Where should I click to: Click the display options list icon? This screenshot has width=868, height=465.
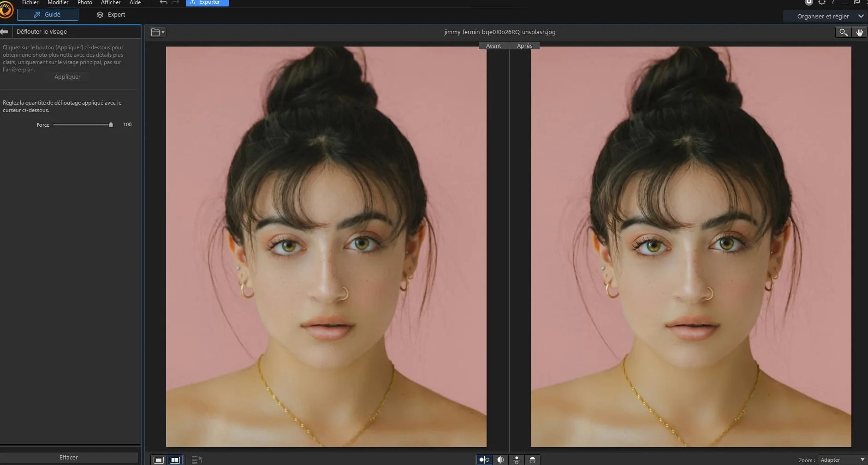(197, 459)
